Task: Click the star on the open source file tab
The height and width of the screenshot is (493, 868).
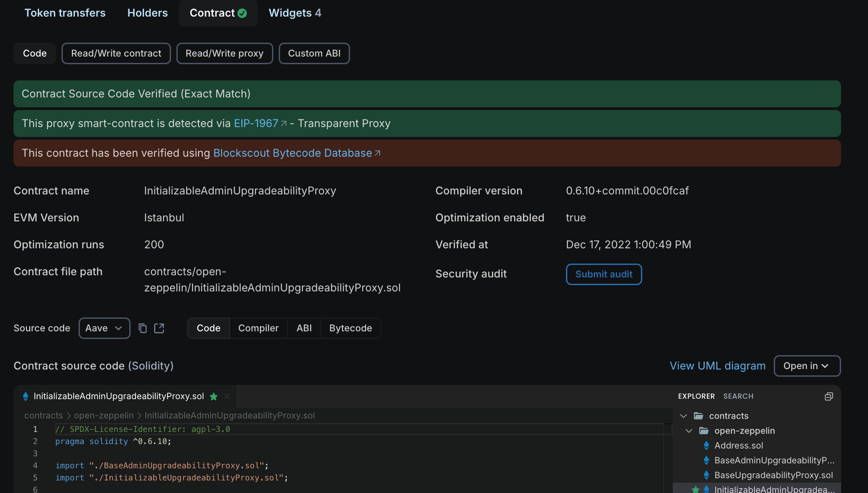Action: pyautogui.click(x=214, y=396)
